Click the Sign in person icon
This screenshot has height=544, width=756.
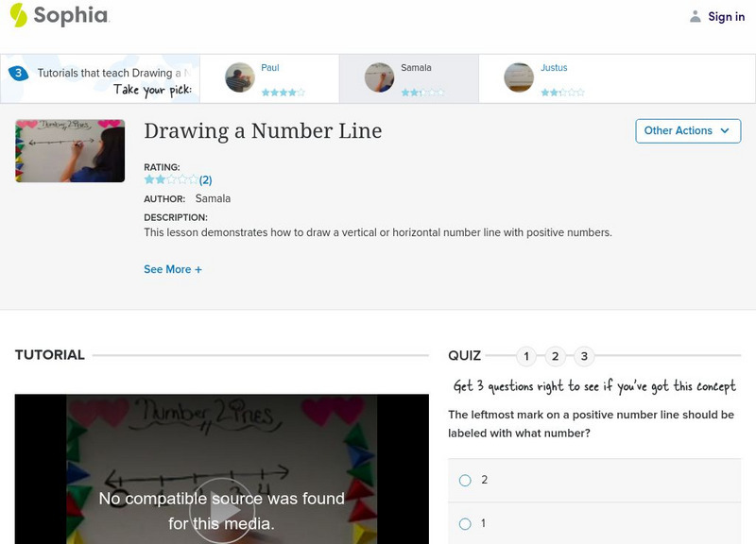click(x=695, y=16)
